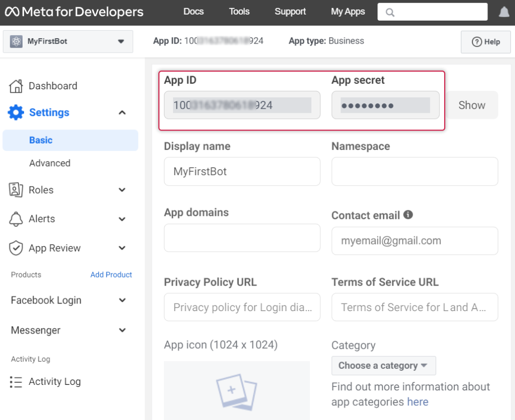Click the Add Product link

click(111, 274)
